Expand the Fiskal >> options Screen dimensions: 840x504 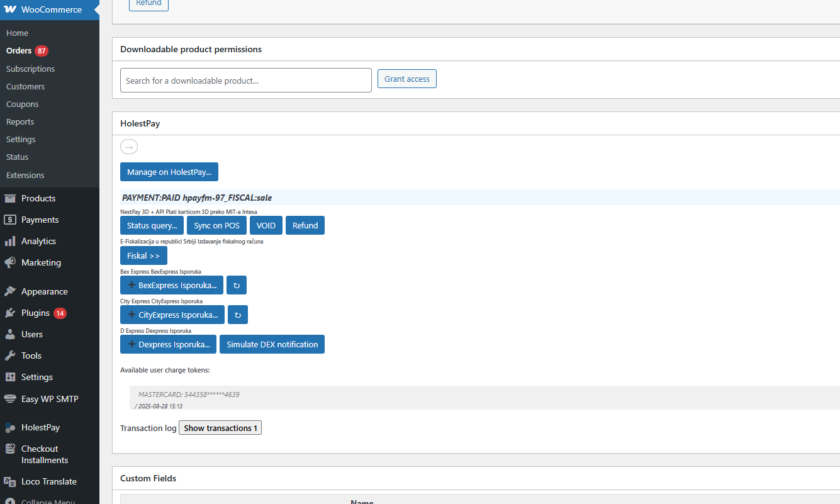coord(143,255)
